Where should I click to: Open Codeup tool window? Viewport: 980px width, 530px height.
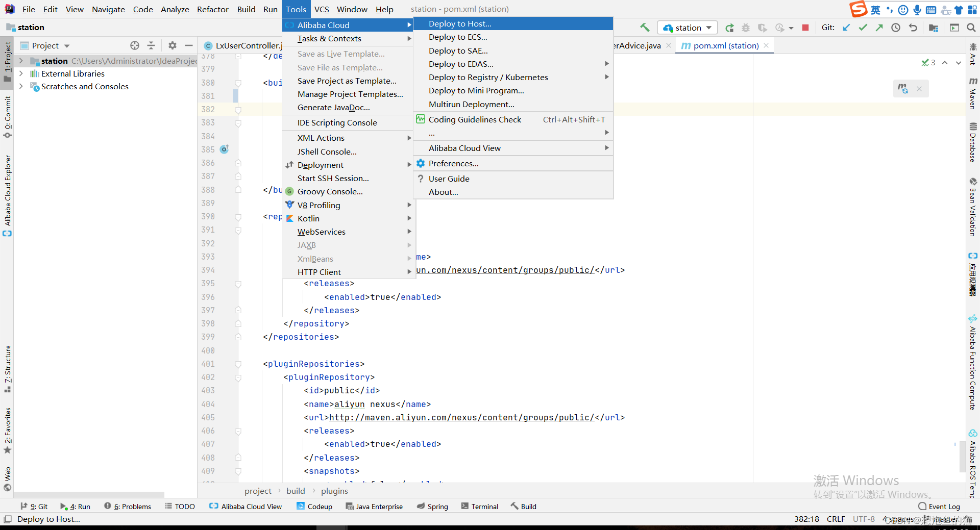(314, 507)
